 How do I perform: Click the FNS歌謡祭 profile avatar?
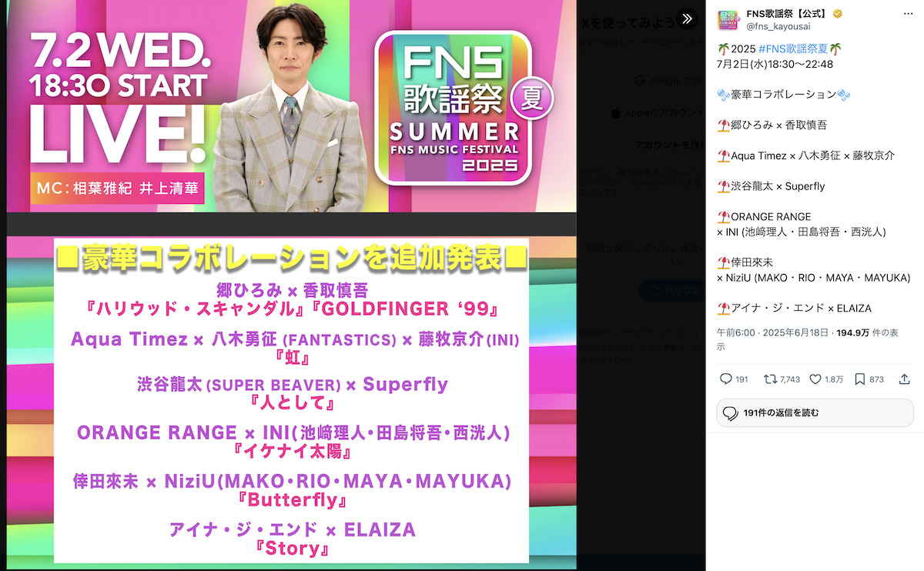tap(727, 20)
